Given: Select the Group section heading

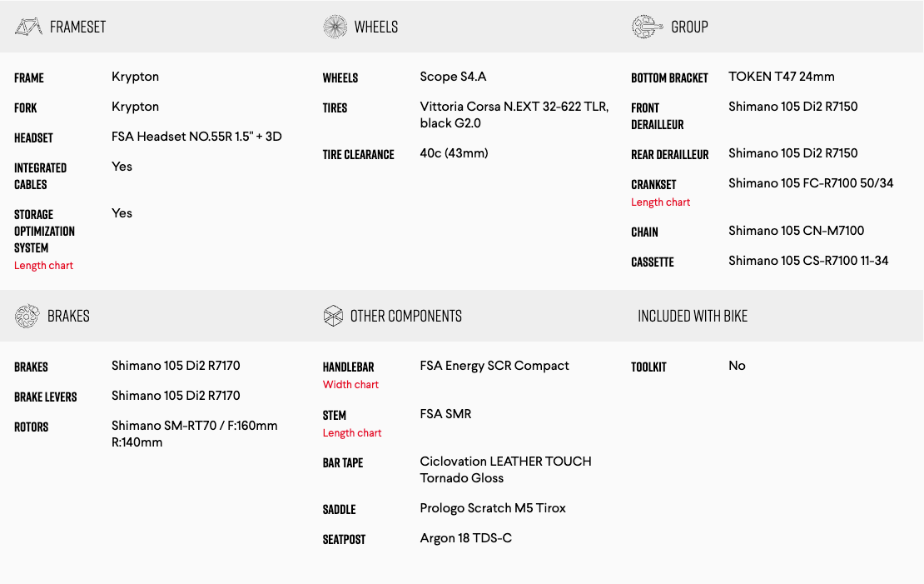Looking at the screenshot, I should click(x=689, y=27).
